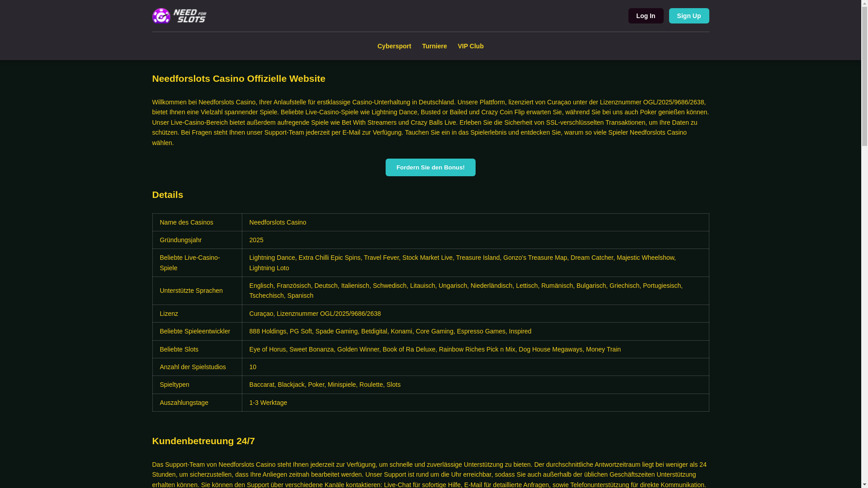The width and height of the screenshot is (868, 488).
Task: Click the Willkommen bei Needforslots intro paragraph
Action: click(430, 122)
